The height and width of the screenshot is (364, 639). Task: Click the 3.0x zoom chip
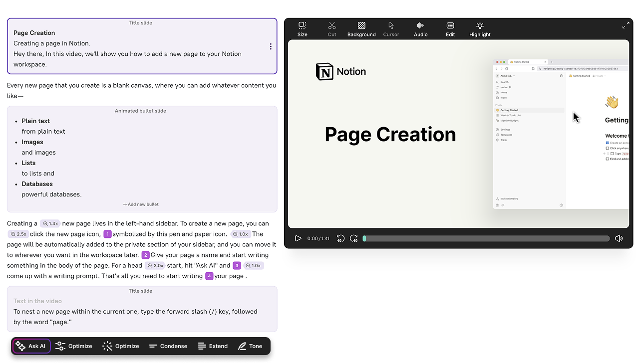tap(155, 266)
